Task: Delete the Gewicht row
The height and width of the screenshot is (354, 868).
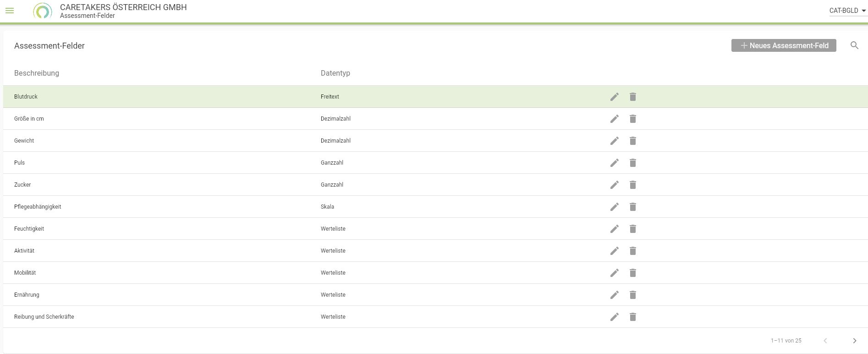Action: pos(632,141)
